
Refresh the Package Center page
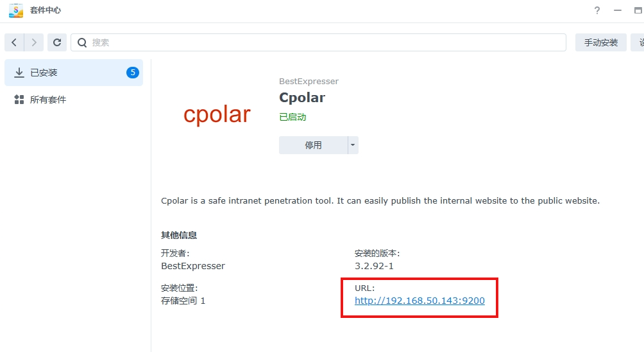point(57,42)
